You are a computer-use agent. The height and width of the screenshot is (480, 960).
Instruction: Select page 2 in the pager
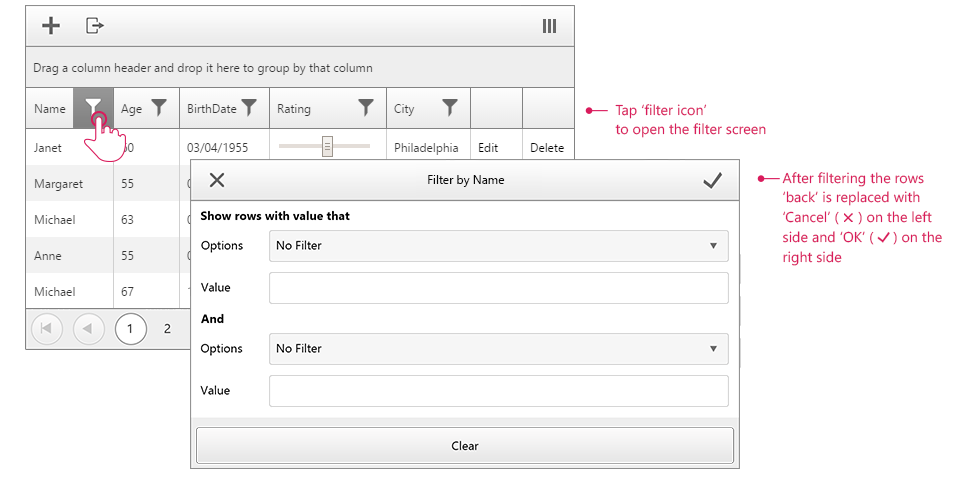(167, 328)
